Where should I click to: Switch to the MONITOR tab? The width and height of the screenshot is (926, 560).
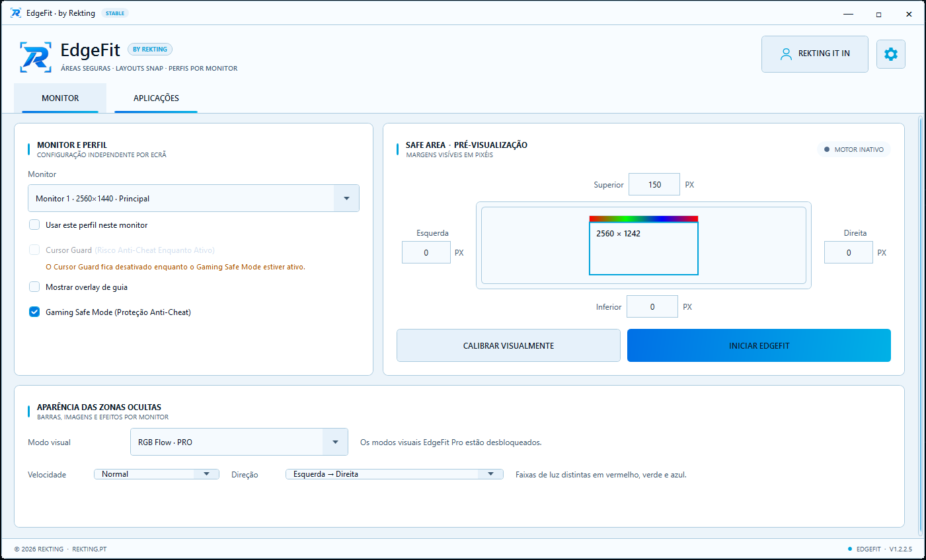[x=60, y=98]
